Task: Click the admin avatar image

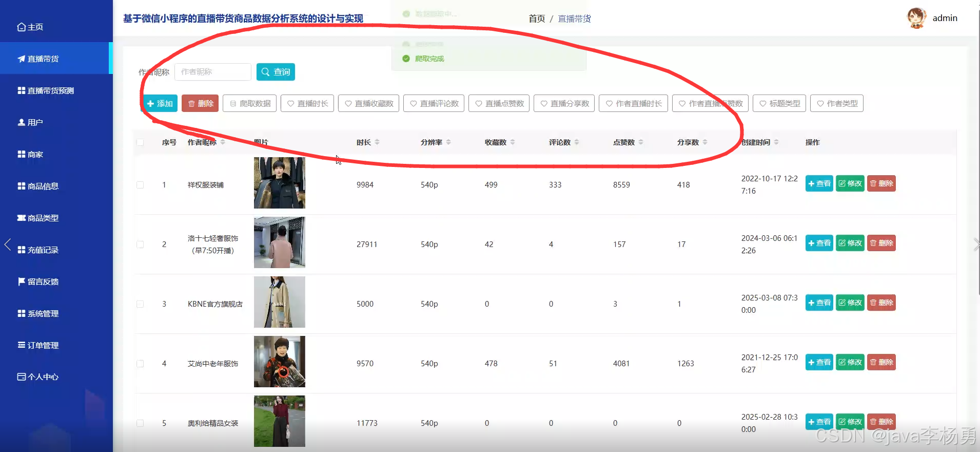Action: pos(916,18)
